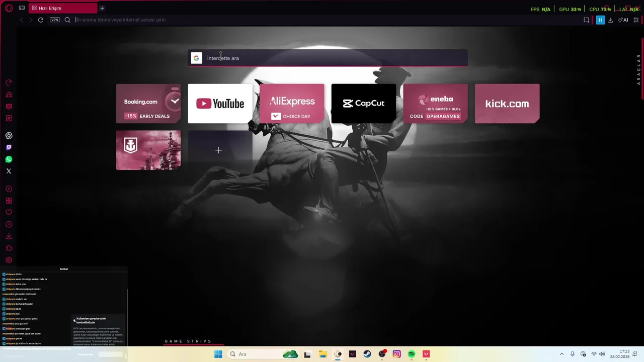
Task: Open a new tab with plus button
Action: coord(102,8)
